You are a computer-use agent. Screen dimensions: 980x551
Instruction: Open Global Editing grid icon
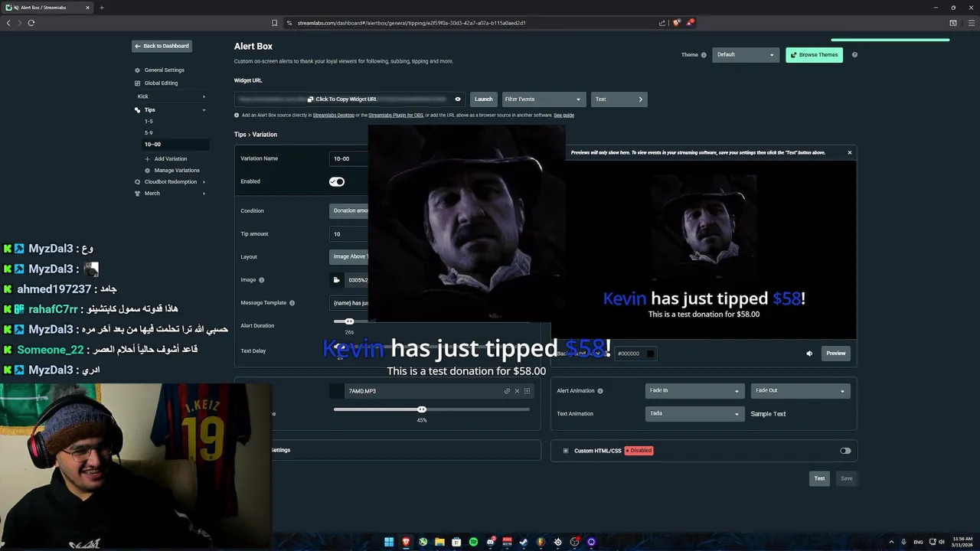point(137,83)
